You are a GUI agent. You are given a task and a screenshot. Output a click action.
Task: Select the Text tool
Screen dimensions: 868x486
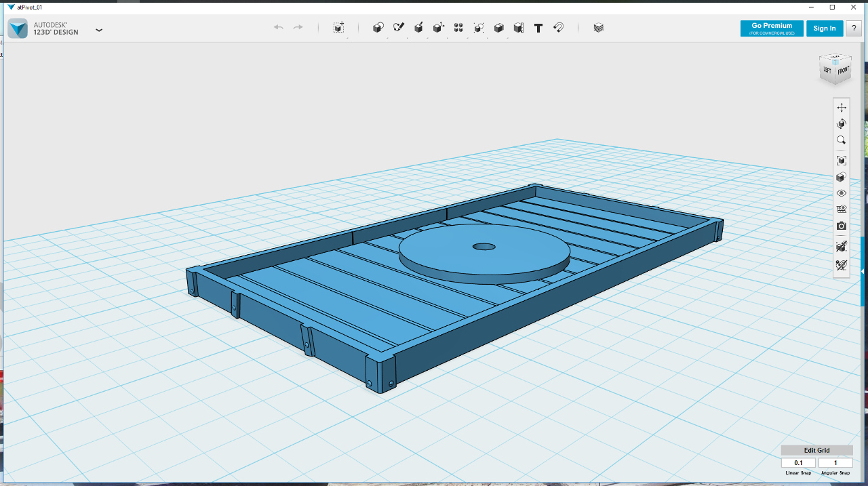point(538,28)
